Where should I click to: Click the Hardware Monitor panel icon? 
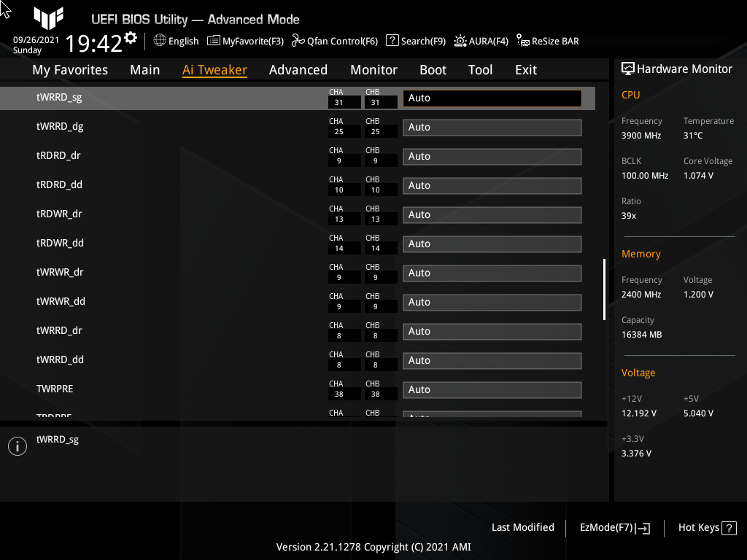coord(629,69)
